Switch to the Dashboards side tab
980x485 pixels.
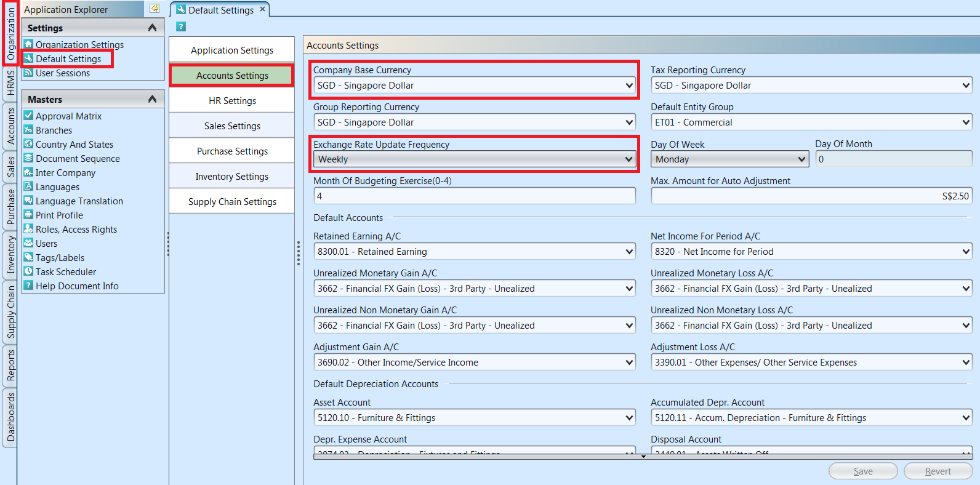(10, 417)
